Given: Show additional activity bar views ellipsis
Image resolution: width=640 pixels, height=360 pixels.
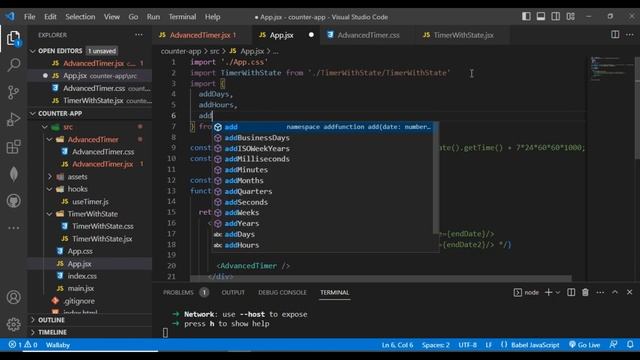Looking at the screenshot, I should click(13, 228).
